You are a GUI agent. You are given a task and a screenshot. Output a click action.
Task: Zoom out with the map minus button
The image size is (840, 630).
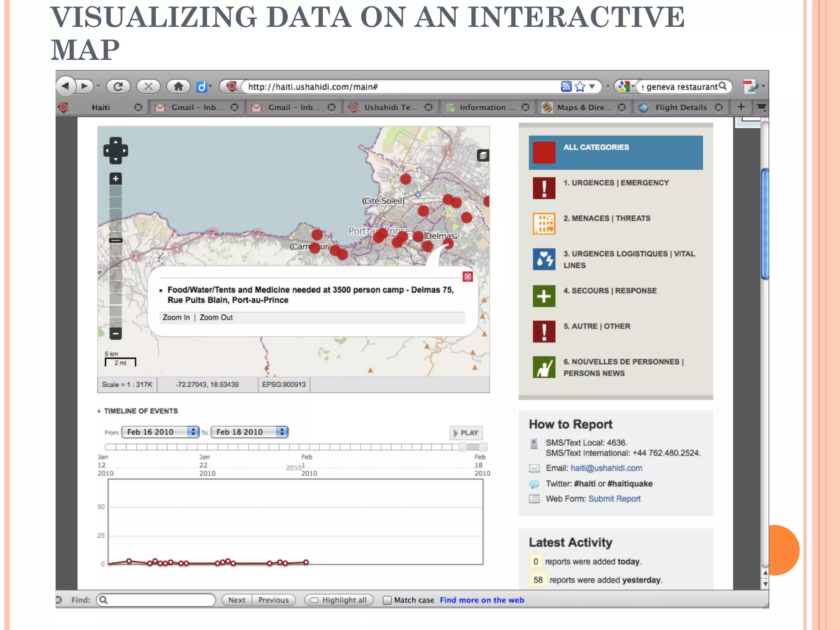tap(116, 333)
